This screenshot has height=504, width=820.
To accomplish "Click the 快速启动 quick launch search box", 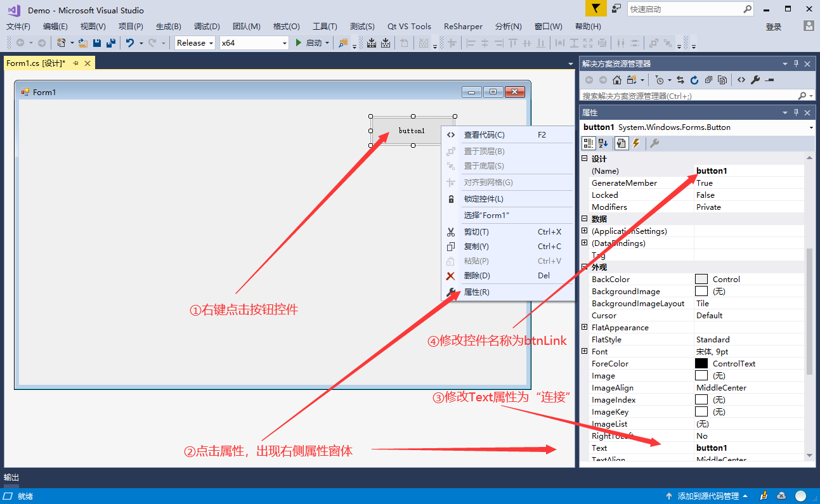I will coord(684,10).
